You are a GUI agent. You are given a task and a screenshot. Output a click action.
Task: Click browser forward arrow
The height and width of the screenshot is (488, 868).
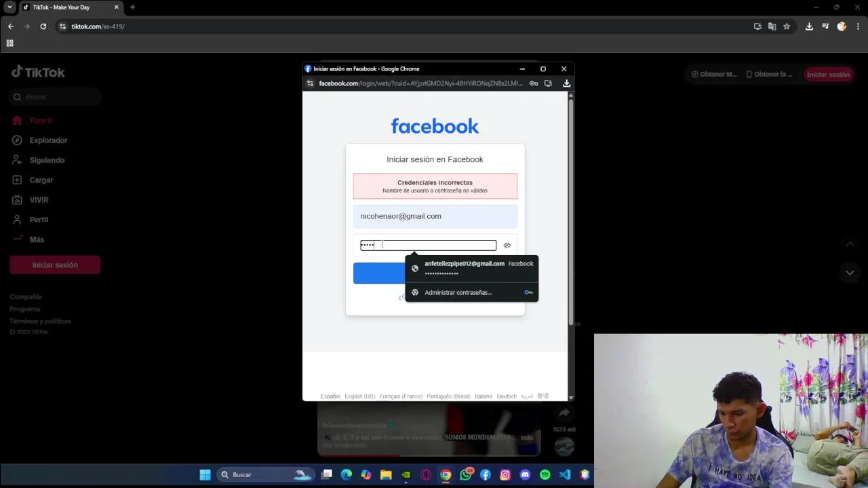point(26,26)
